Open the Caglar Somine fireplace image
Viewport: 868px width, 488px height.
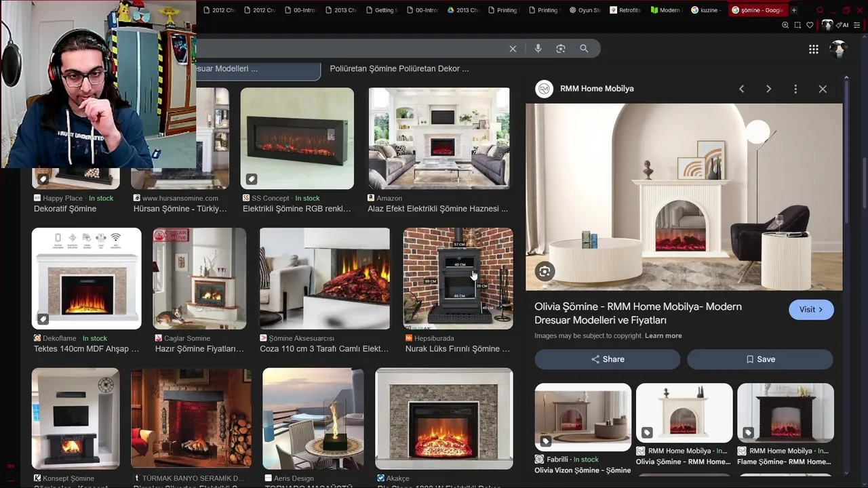tap(199, 279)
